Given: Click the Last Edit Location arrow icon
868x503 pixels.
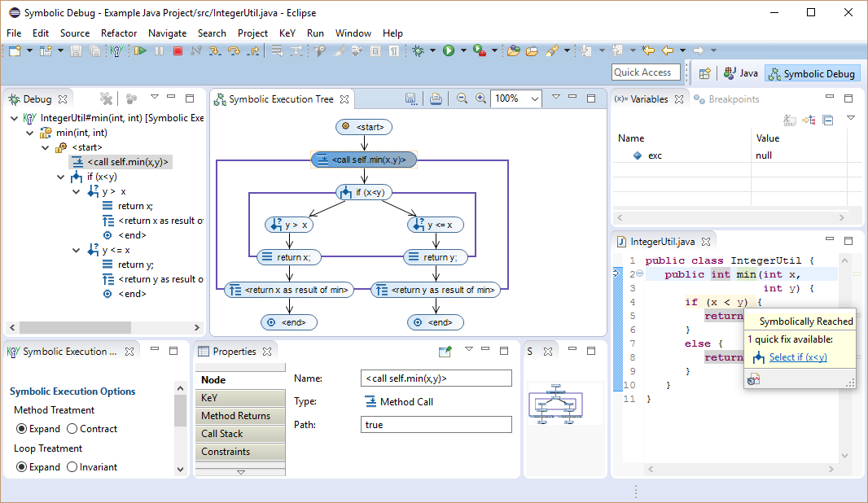Looking at the screenshot, I should (647, 50).
